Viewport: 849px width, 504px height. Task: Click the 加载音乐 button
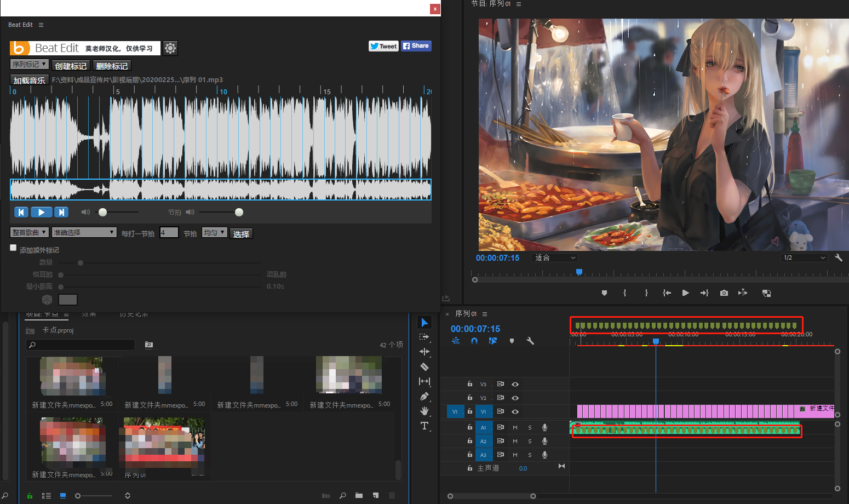tap(30, 81)
